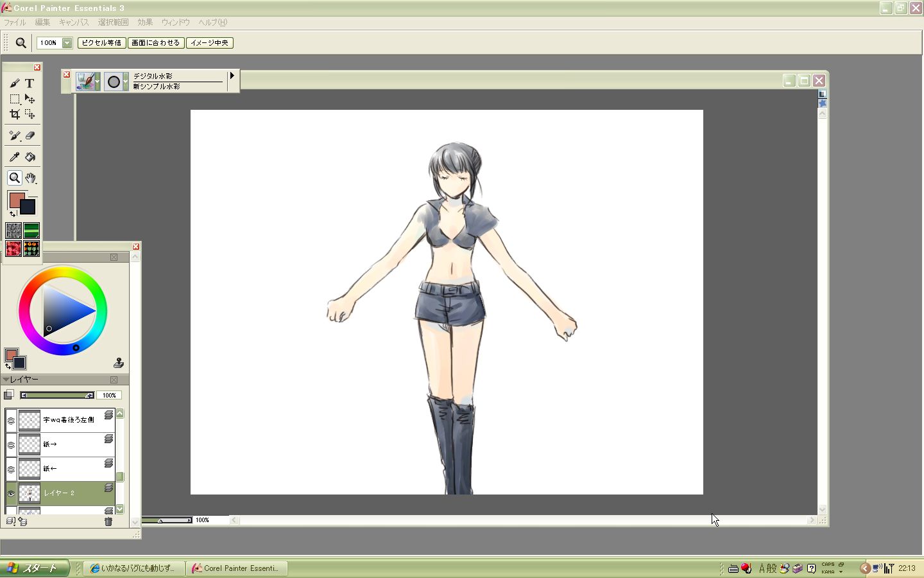924x578 pixels.
Task: Open layer options for 宇wq着後ろ左側
Action: pos(109,415)
